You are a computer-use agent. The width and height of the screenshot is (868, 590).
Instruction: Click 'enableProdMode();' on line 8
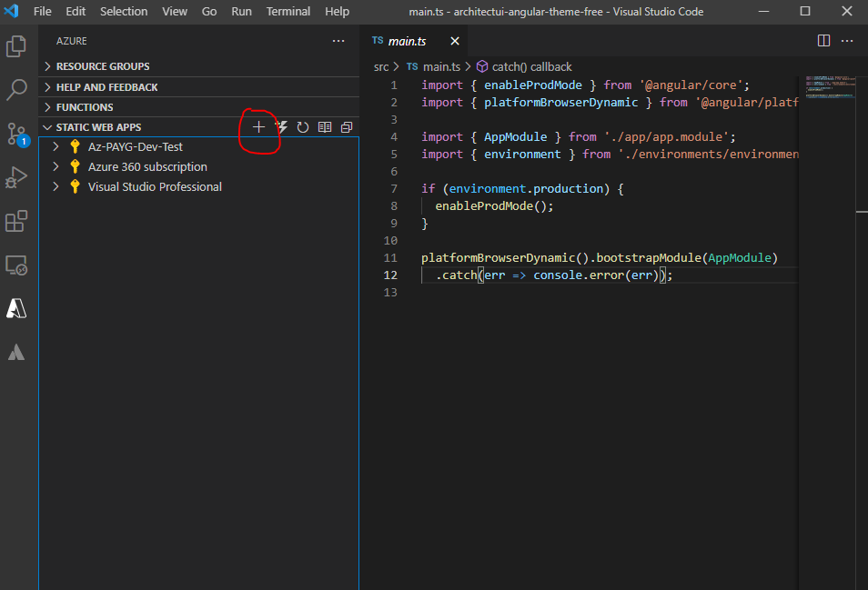click(x=494, y=205)
